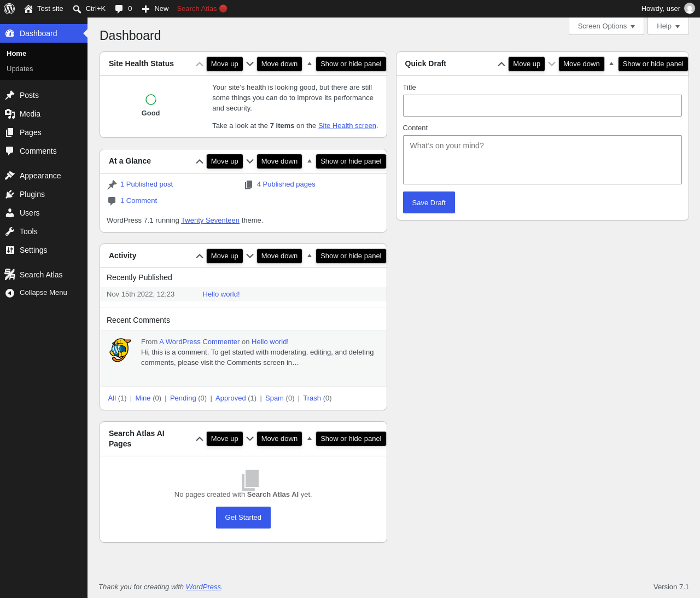Move Activity panel down arrow
Screen dimensions: 700x598
(x=250, y=256)
